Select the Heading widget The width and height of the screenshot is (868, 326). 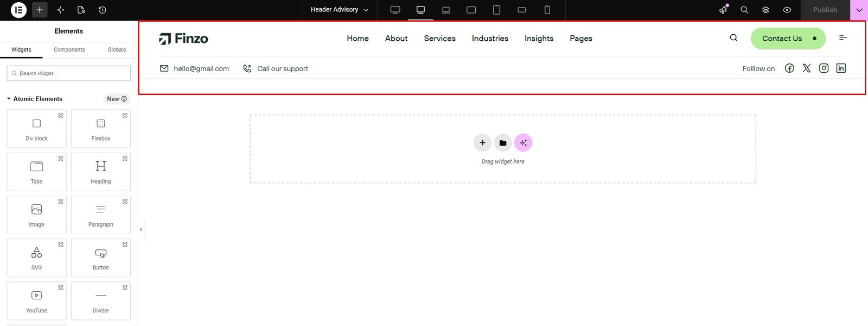tap(101, 172)
